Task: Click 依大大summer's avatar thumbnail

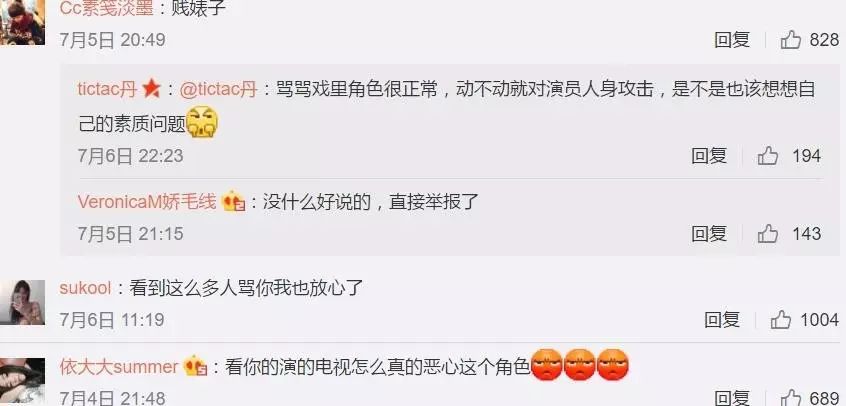Action: (22, 382)
